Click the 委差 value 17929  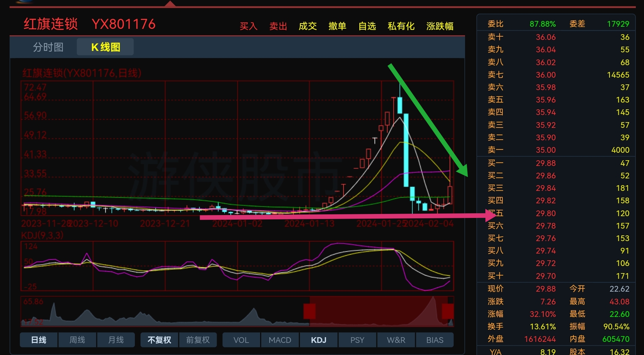[x=618, y=24]
